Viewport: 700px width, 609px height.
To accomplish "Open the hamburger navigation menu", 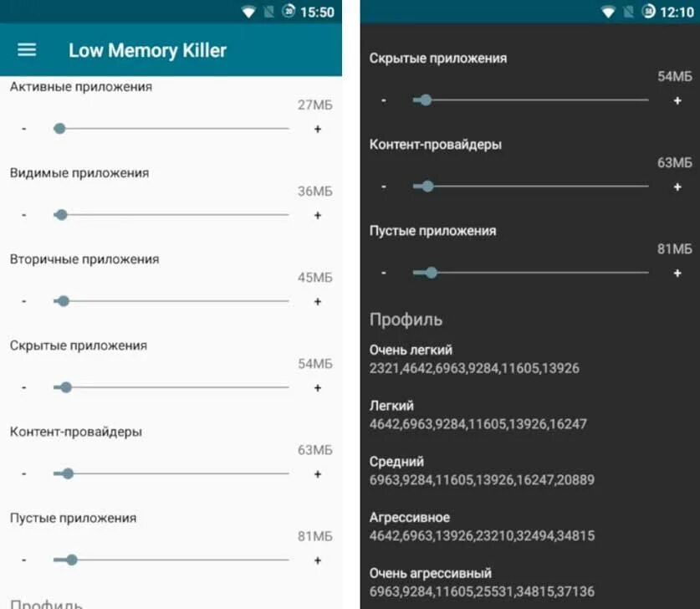I will pyautogui.click(x=27, y=49).
